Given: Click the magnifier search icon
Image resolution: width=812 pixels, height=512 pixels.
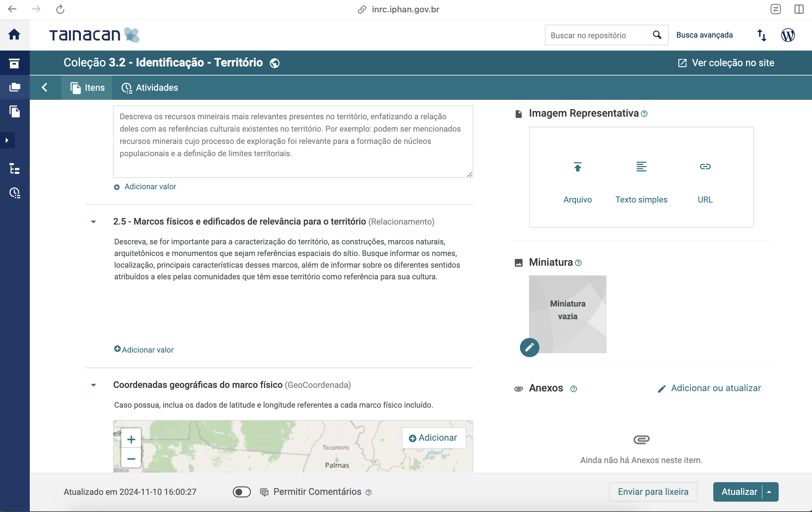Looking at the screenshot, I should pos(657,35).
